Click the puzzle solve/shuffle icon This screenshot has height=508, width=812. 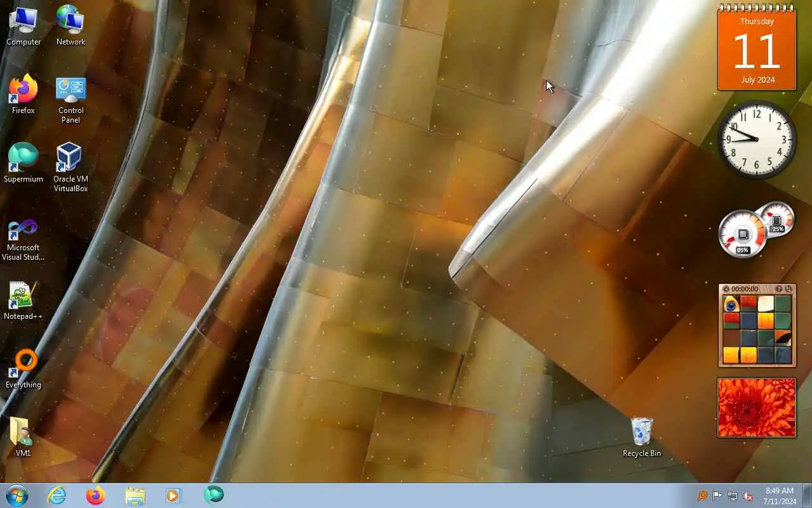[x=789, y=289]
